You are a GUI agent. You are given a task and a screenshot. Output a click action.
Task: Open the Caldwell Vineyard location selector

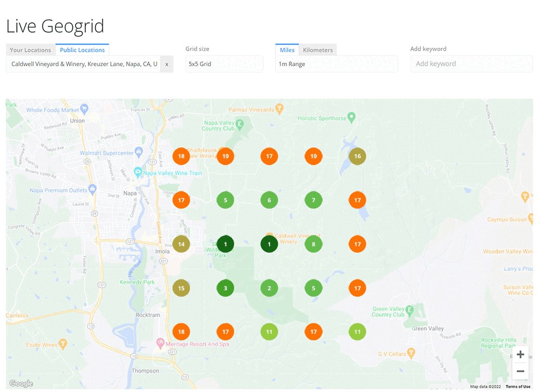tap(84, 64)
